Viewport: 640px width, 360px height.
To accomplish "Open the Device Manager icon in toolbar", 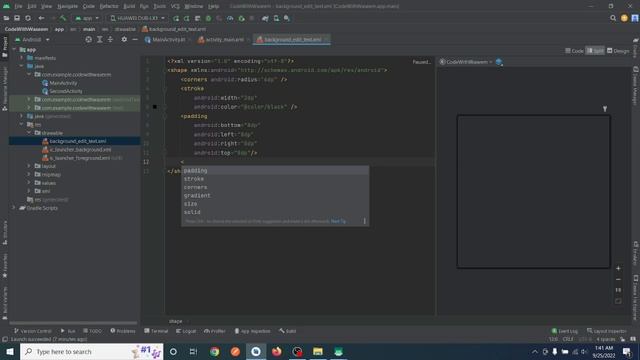I will (276, 18).
